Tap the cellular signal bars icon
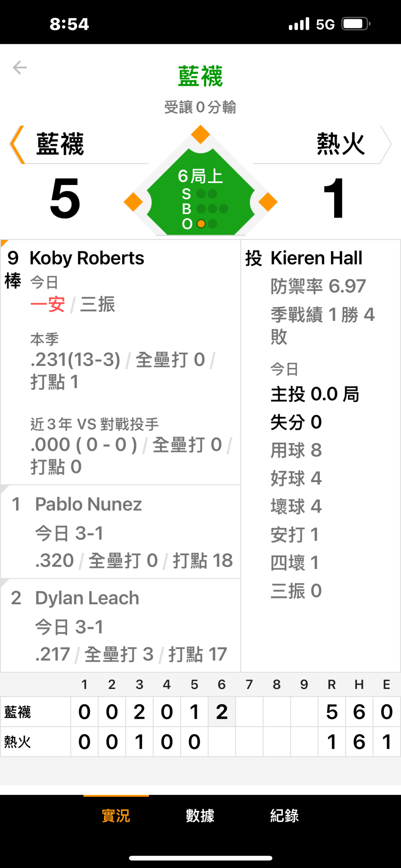Image resolution: width=401 pixels, height=868 pixels. coord(299,24)
